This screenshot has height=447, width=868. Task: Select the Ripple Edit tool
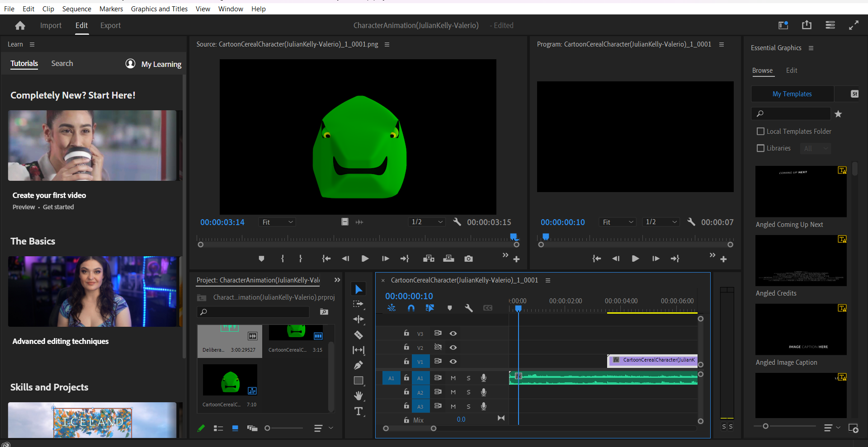(359, 320)
